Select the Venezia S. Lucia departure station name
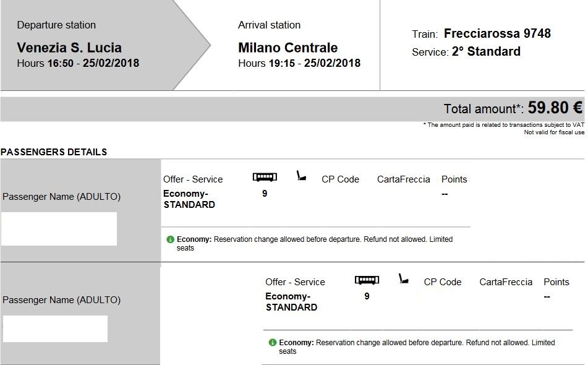This screenshot has width=588, height=365. click(69, 48)
